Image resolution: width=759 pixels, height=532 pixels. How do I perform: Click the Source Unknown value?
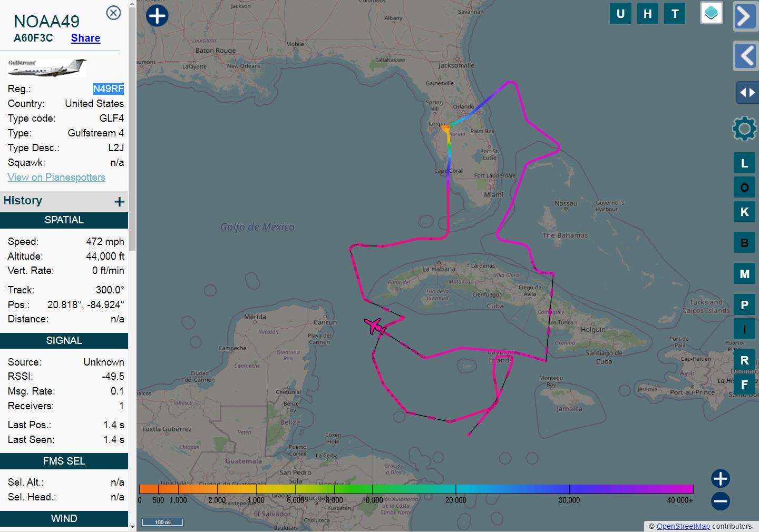pyautogui.click(x=104, y=362)
